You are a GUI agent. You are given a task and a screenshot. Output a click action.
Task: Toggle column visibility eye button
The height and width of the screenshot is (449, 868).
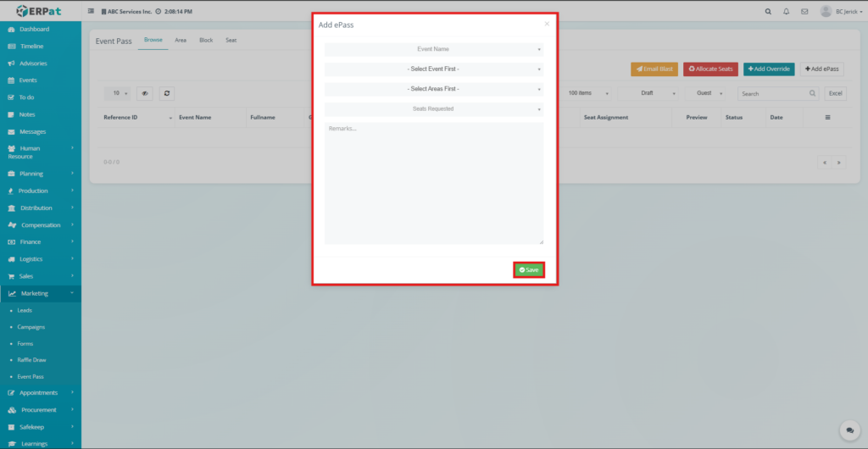(145, 93)
